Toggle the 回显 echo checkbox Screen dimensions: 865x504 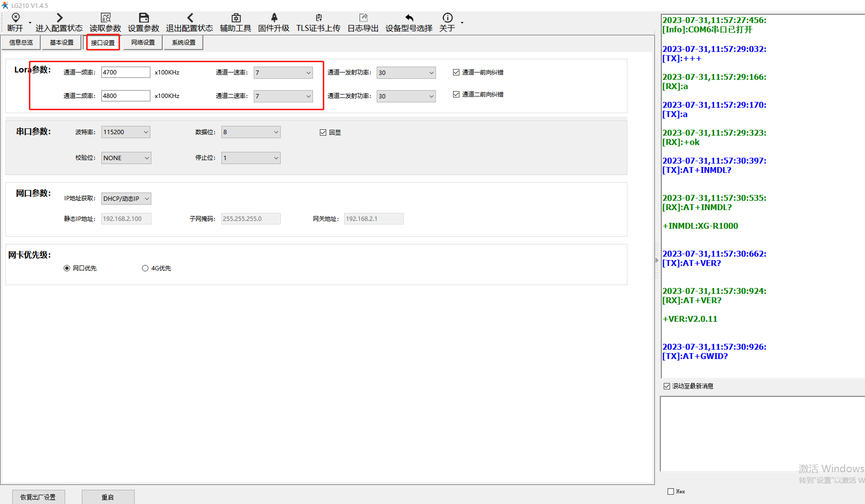click(x=323, y=133)
